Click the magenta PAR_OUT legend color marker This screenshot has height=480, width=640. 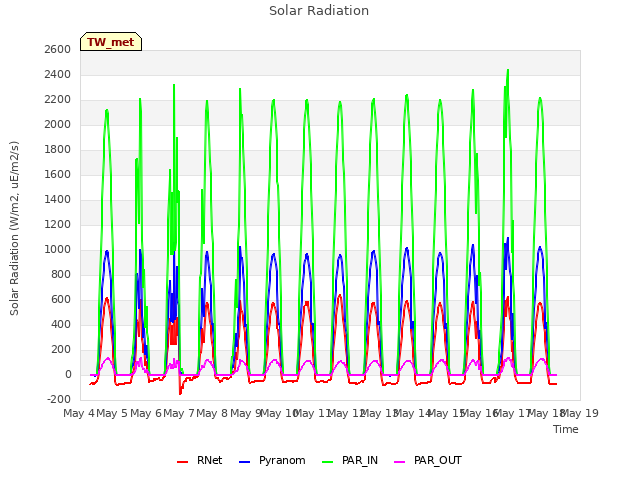click(x=400, y=462)
